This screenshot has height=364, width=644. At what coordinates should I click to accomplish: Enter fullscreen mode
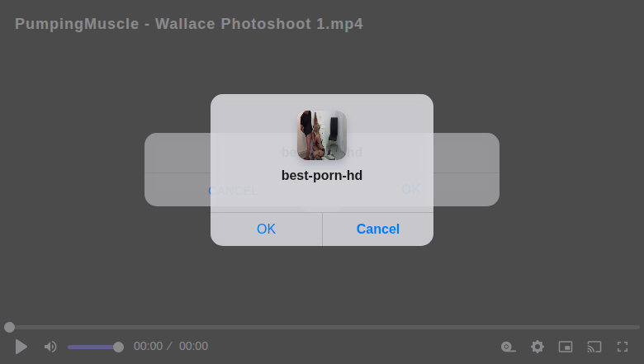point(623,347)
